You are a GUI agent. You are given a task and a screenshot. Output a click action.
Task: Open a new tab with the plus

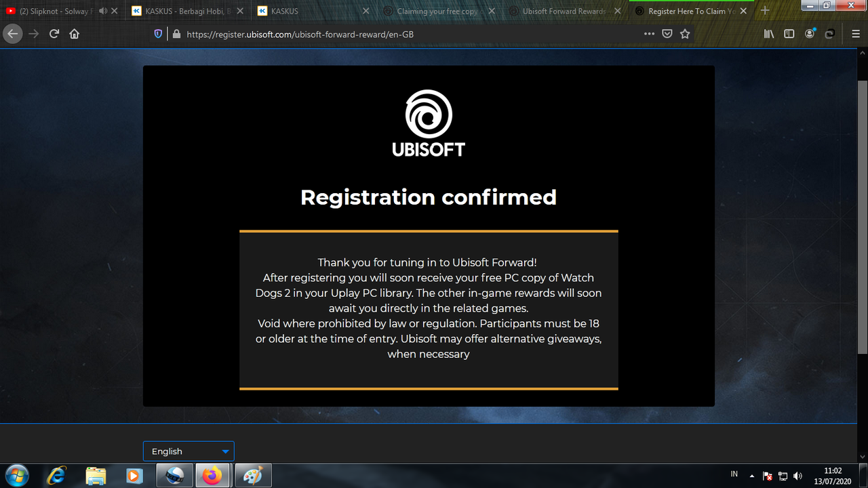click(765, 11)
